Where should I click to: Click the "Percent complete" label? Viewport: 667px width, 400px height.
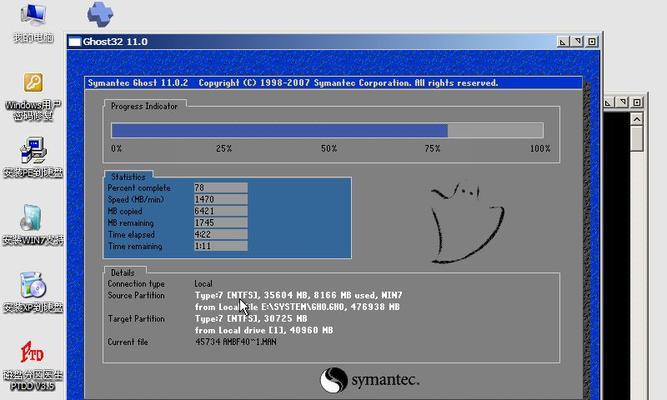coord(139,188)
